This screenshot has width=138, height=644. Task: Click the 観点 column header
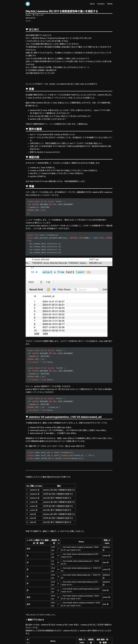click(x=59, y=486)
